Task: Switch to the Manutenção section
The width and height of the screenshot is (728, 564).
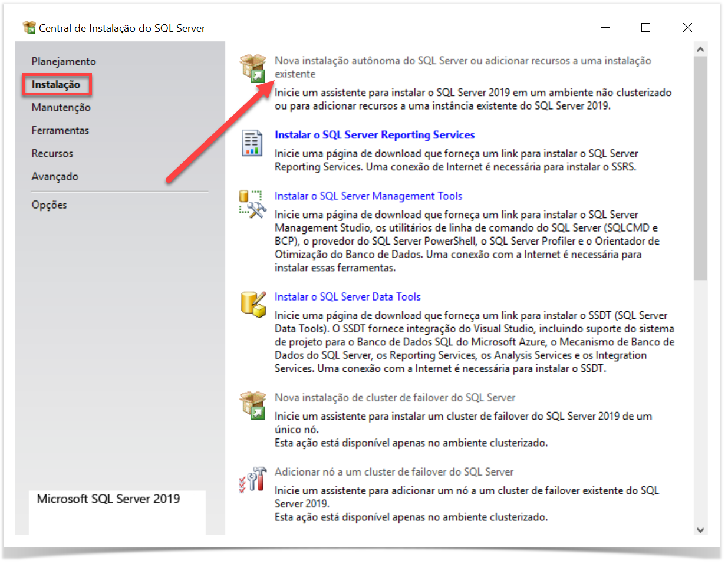Action: coord(61,107)
